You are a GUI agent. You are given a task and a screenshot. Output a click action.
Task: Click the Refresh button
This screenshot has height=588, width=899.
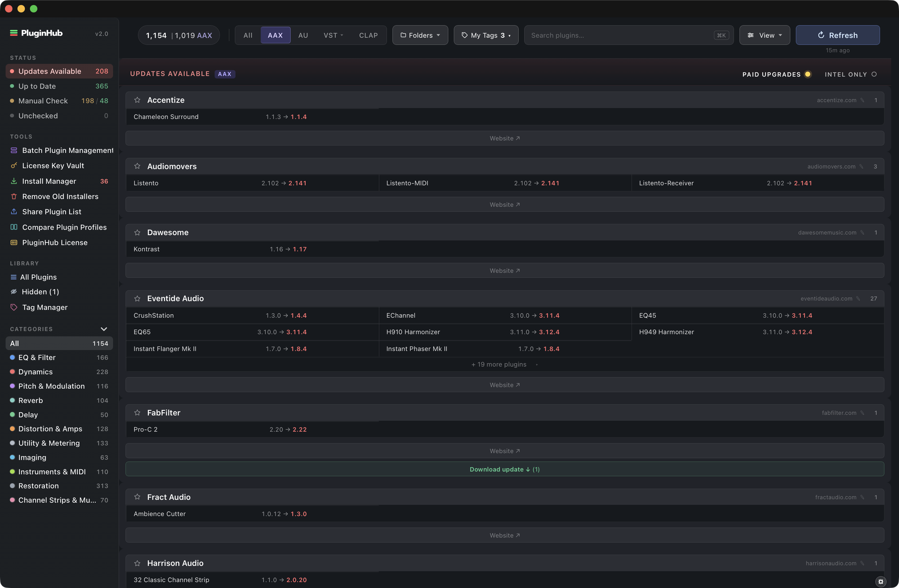point(838,35)
